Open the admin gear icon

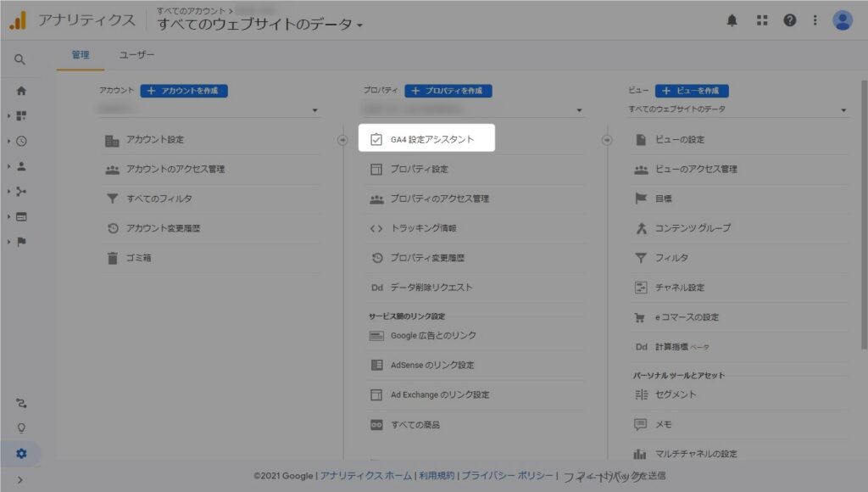(21, 454)
